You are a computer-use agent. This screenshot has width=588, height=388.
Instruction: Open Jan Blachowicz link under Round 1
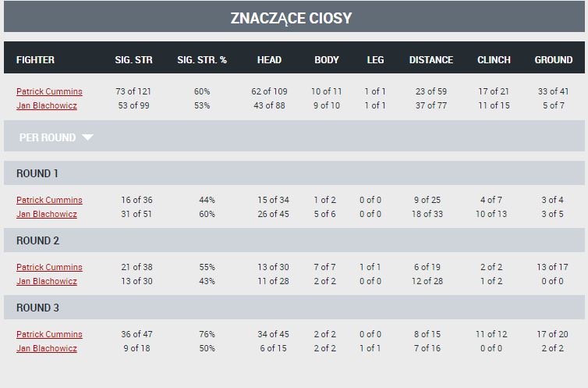click(47, 214)
